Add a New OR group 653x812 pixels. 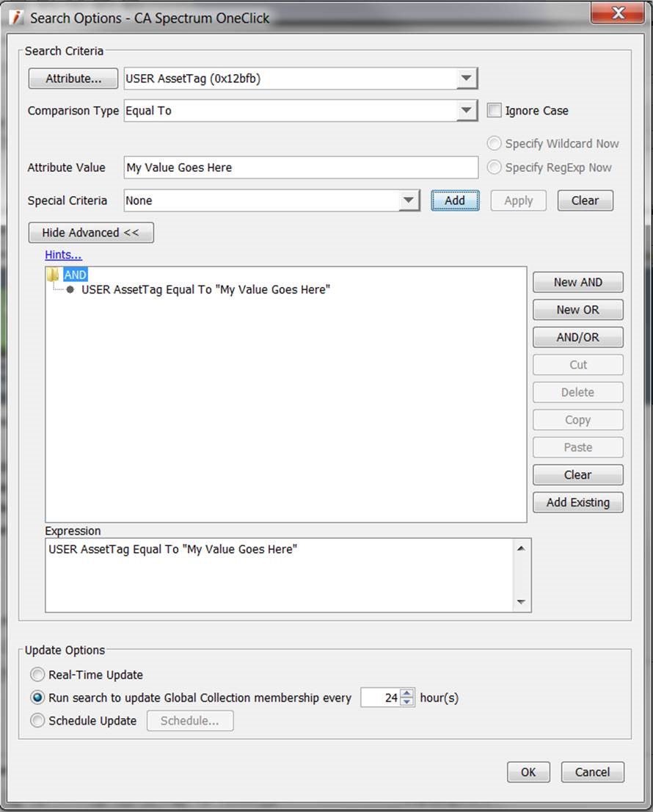(577, 310)
